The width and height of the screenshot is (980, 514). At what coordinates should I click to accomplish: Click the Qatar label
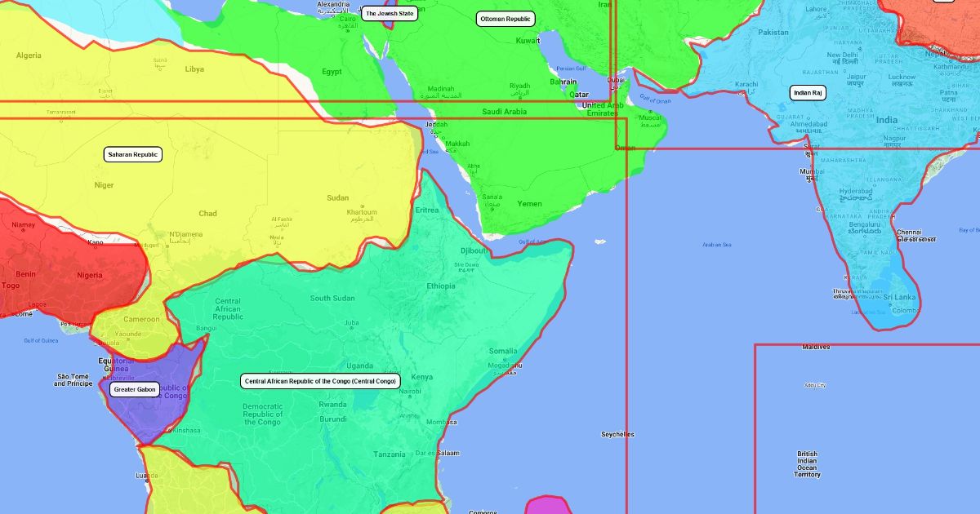[x=579, y=95]
